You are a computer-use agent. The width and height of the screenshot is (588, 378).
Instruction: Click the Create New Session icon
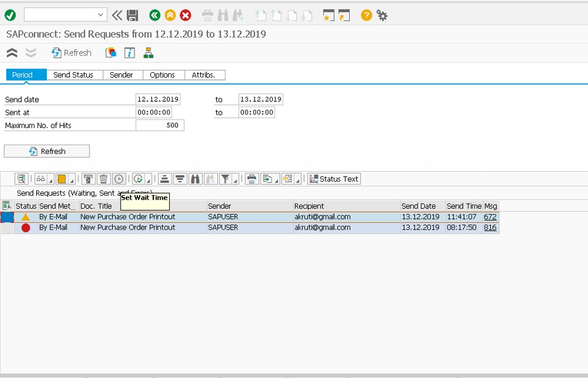click(329, 15)
